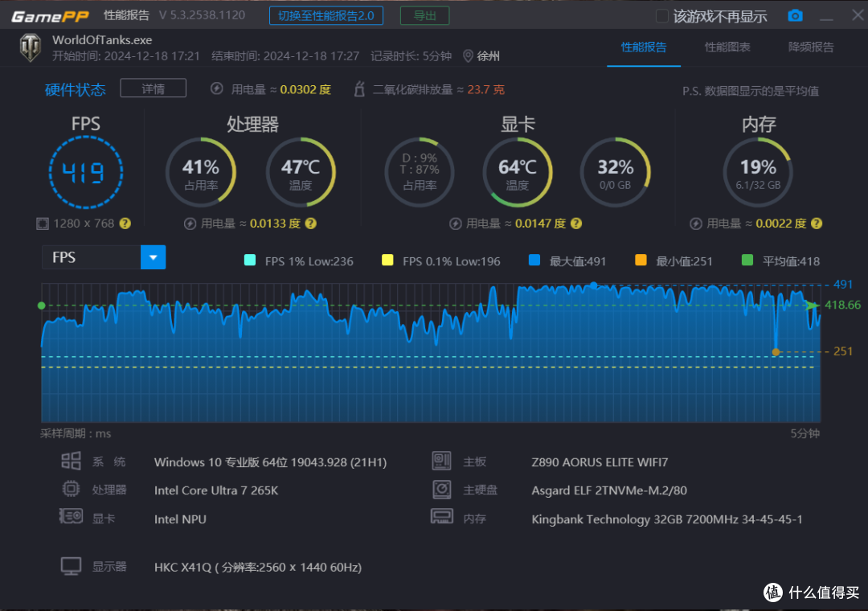Click the help icon next to 1280 x 768
This screenshot has height=611, width=868.
click(125, 223)
